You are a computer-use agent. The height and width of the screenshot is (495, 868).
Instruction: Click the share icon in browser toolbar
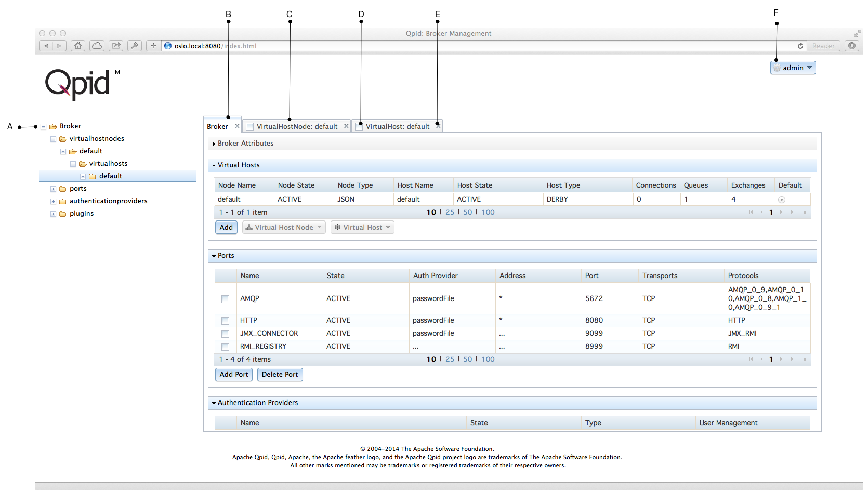[116, 46]
